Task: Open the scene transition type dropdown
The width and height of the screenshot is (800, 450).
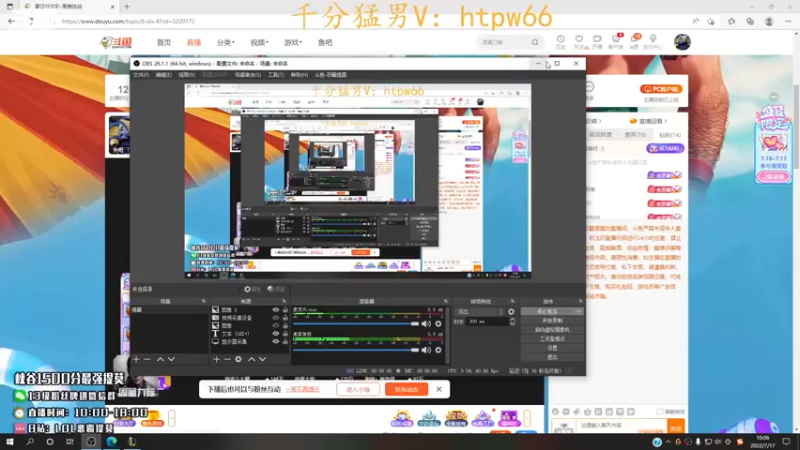Action: click(480, 312)
